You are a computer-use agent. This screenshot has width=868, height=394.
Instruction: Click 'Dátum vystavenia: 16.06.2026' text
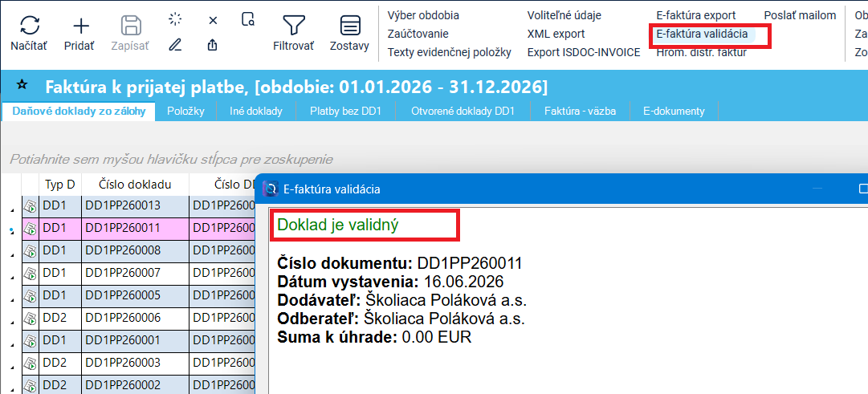point(390,282)
